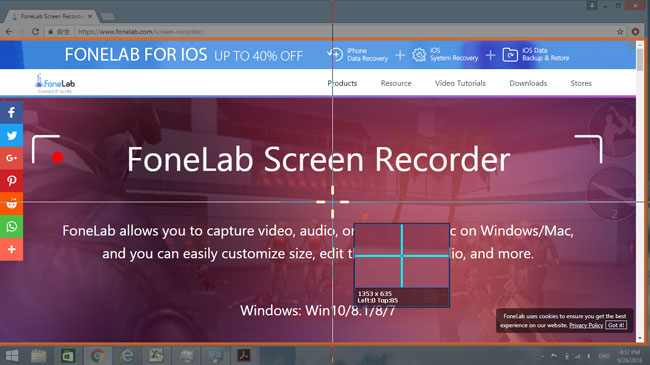Pin the page with the Pinterest icon
The height and width of the screenshot is (365, 650).
11,181
